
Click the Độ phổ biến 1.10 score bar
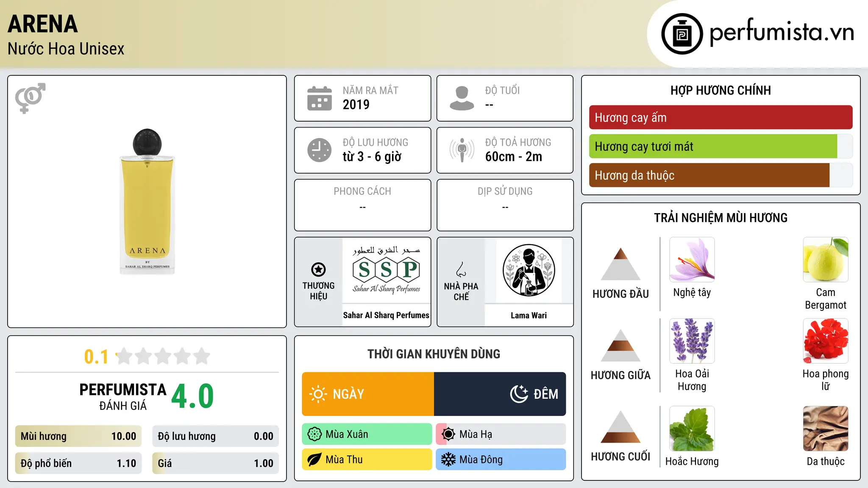coord(78,463)
